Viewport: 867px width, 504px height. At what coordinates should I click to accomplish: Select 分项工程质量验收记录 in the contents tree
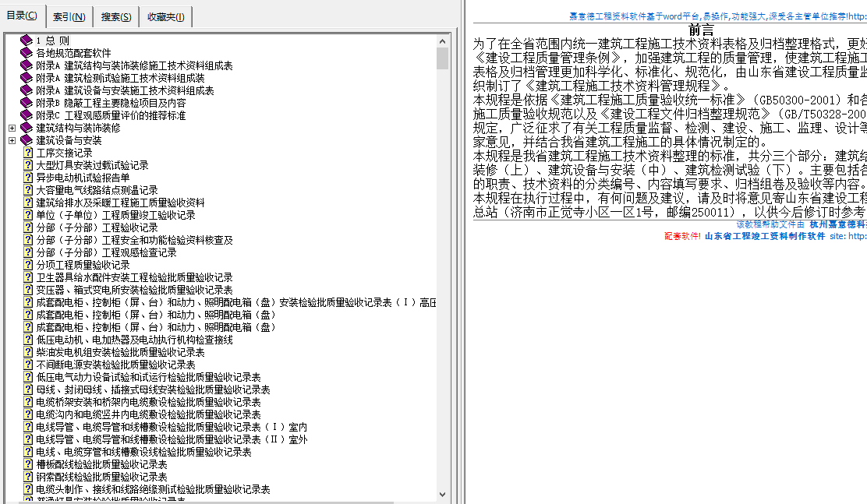coord(83,265)
